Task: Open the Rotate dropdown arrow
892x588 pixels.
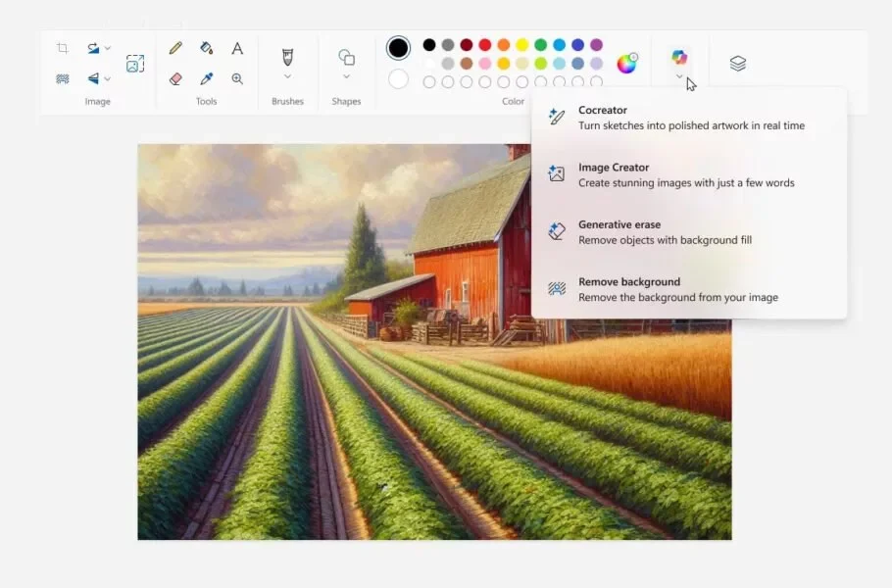Action: click(x=107, y=47)
